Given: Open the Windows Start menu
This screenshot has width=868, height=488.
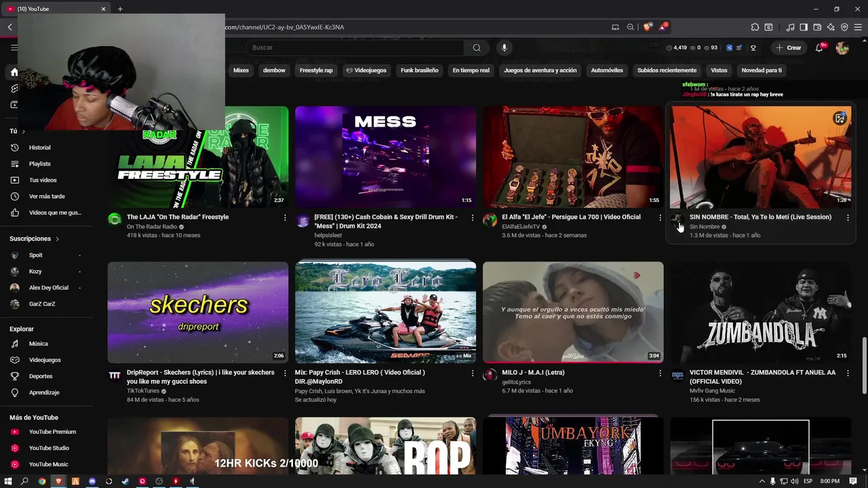Looking at the screenshot, I should [8, 481].
